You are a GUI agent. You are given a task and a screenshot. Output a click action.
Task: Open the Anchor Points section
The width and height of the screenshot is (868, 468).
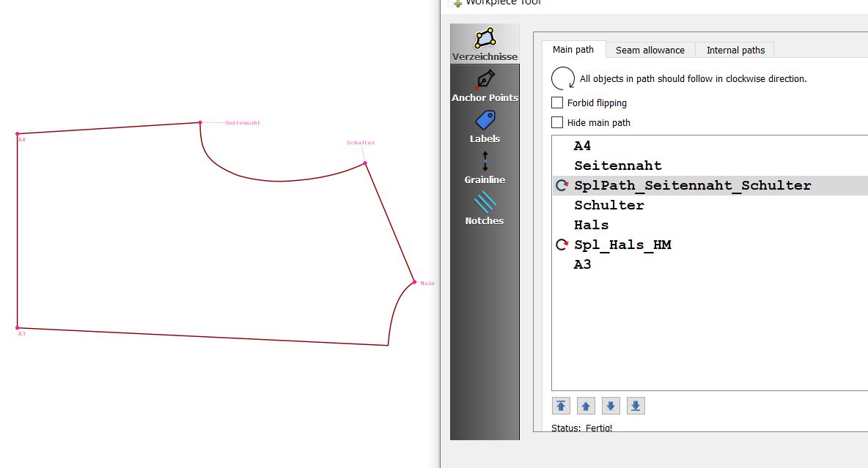pos(485,86)
